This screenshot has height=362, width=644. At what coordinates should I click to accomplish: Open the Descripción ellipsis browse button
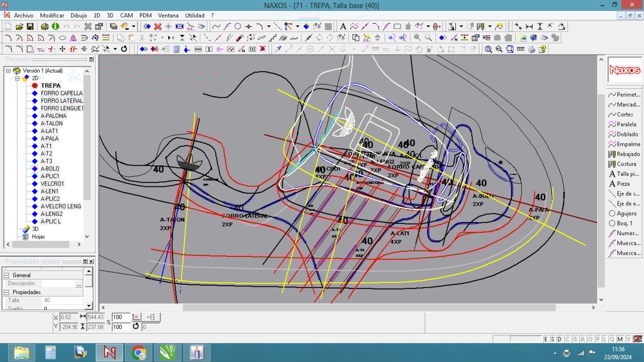coord(79,283)
